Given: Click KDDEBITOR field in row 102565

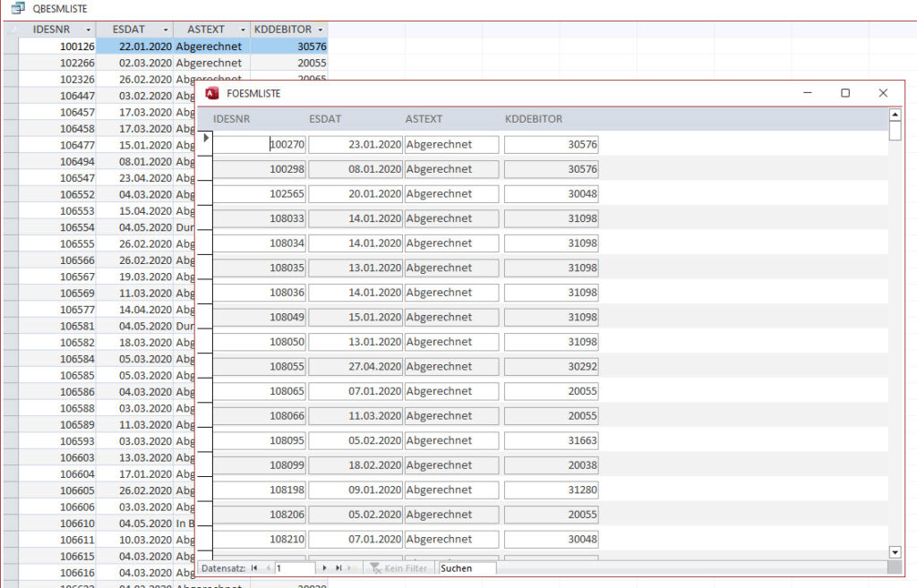Looking at the screenshot, I should (551, 193).
